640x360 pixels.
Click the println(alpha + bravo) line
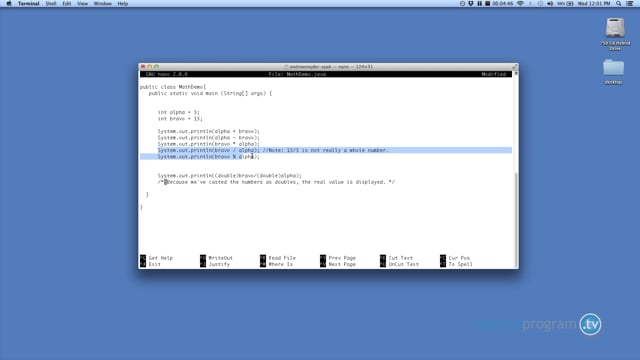tap(209, 131)
